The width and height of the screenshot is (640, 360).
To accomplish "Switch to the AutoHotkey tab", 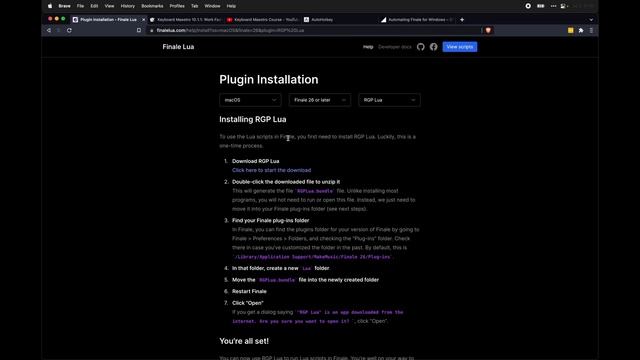I will click(339, 20).
